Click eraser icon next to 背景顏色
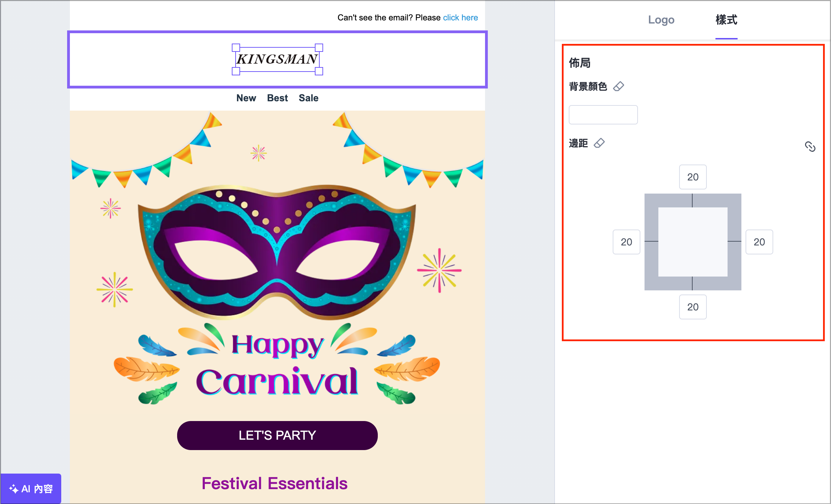 618,86
